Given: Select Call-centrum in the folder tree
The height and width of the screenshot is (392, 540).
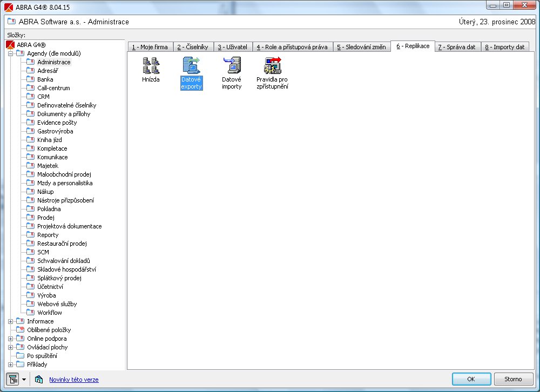Looking at the screenshot, I should click(53, 88).
